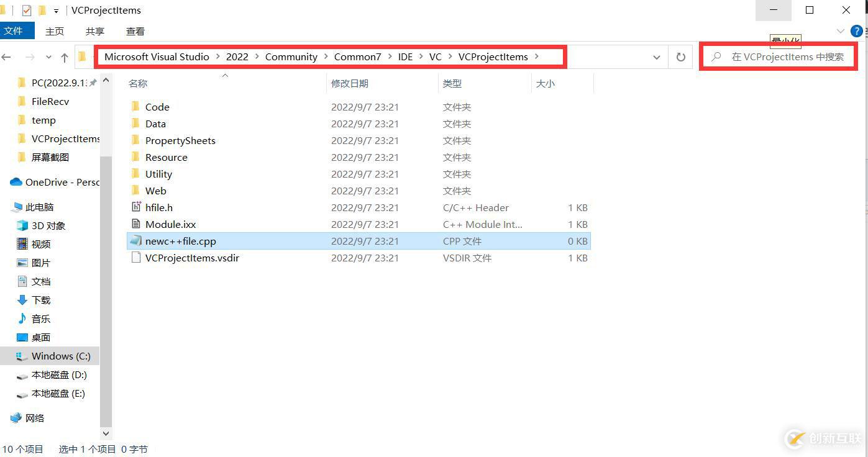Click VC in the address path
868x457 pixels.
(x=435, y=57)
